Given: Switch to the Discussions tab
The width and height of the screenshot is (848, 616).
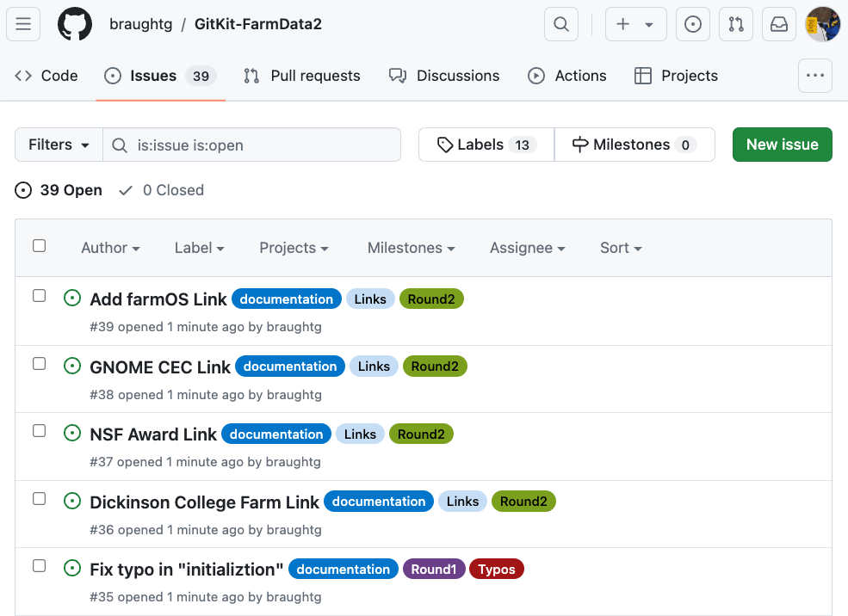Looking at the screenshot, I should [x=444, y=76].
